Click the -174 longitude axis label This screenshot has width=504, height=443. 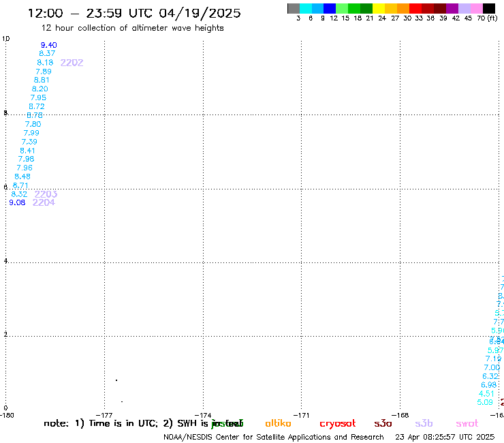(x=203, y=416)
